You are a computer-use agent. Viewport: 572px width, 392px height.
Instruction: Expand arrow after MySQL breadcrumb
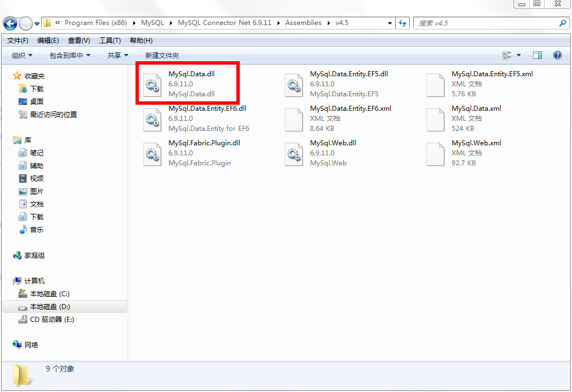pos(171,23)
